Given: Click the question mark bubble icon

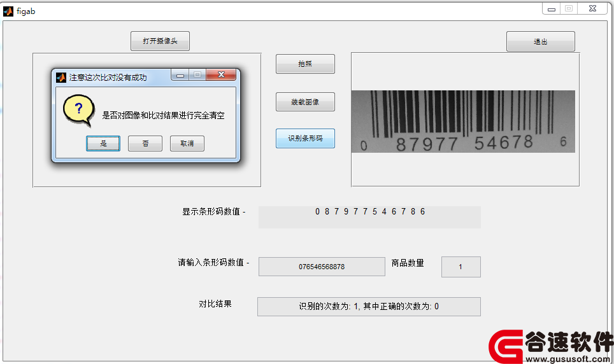Looking at the screenshot, I should pos(79,110).
